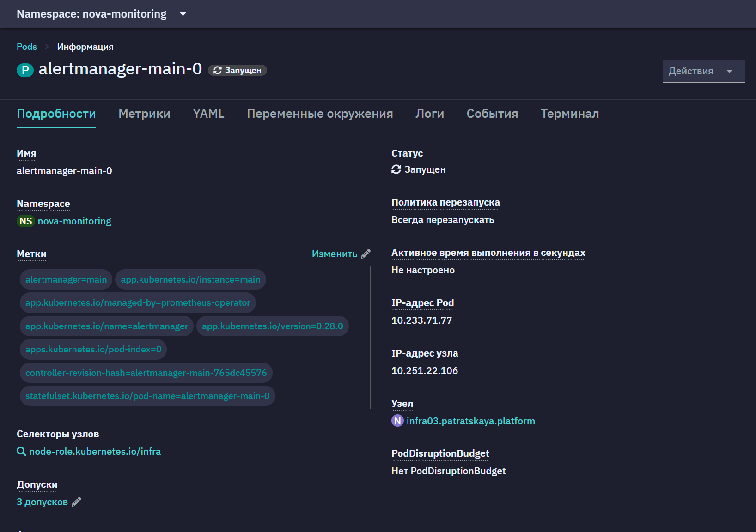756x532 pixels.
Task: Click label alertmanager=main
Action: click(66, 279)
